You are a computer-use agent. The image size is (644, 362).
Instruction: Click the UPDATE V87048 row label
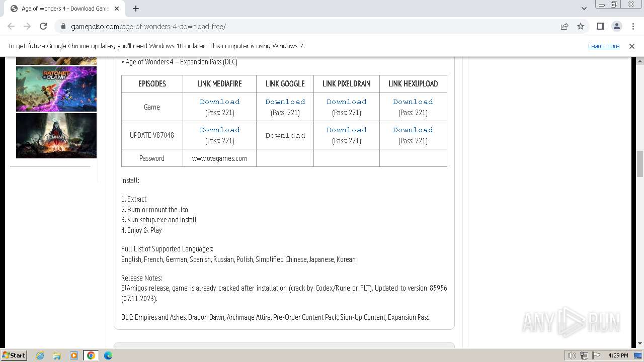[152, 135]
